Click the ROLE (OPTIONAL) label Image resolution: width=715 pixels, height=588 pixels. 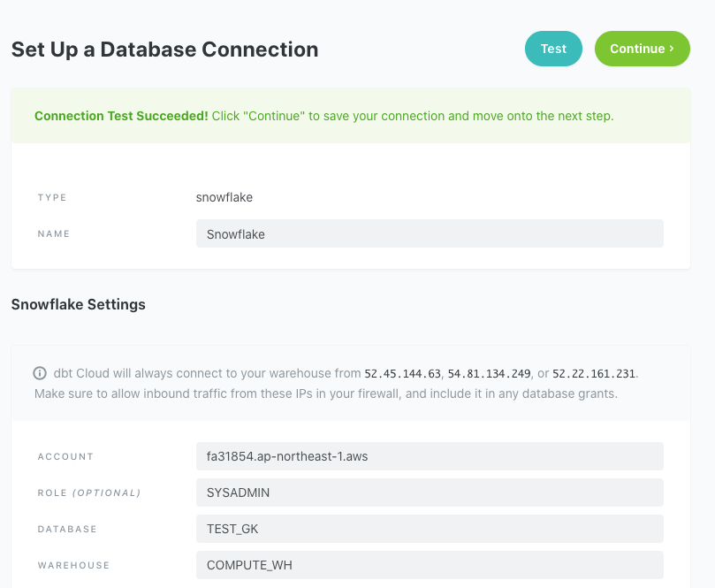pyautogui.click(x=88, y=493)
